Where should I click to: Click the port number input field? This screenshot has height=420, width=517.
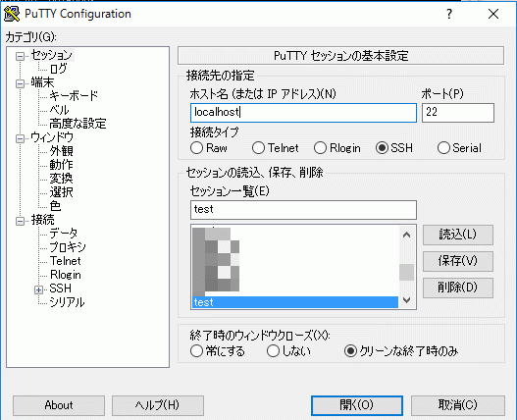coord(458,113)
